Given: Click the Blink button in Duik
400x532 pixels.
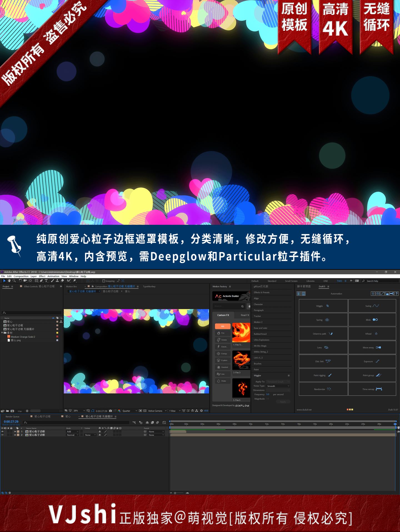Looking at the screenshot, I should [372, 320].
